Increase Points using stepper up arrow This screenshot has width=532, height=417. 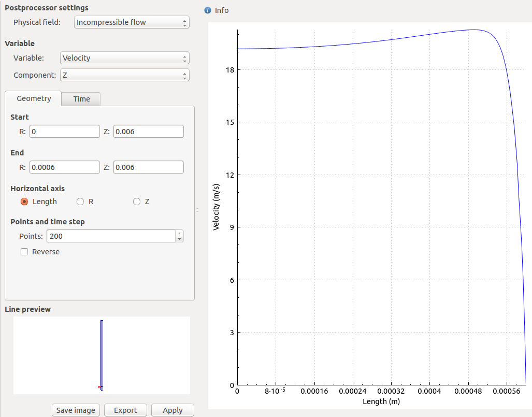pyautogui.click(x=179, y=234)
